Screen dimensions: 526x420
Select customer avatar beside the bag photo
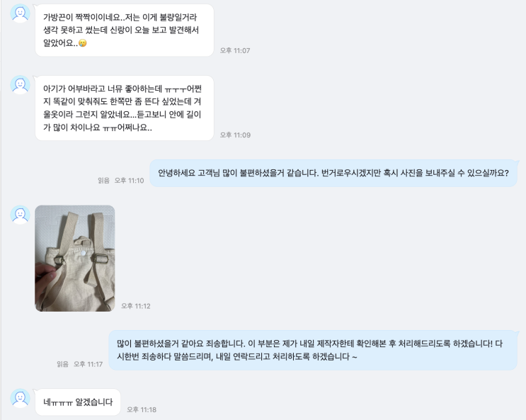pyautogui.click(x=20, y=215)
